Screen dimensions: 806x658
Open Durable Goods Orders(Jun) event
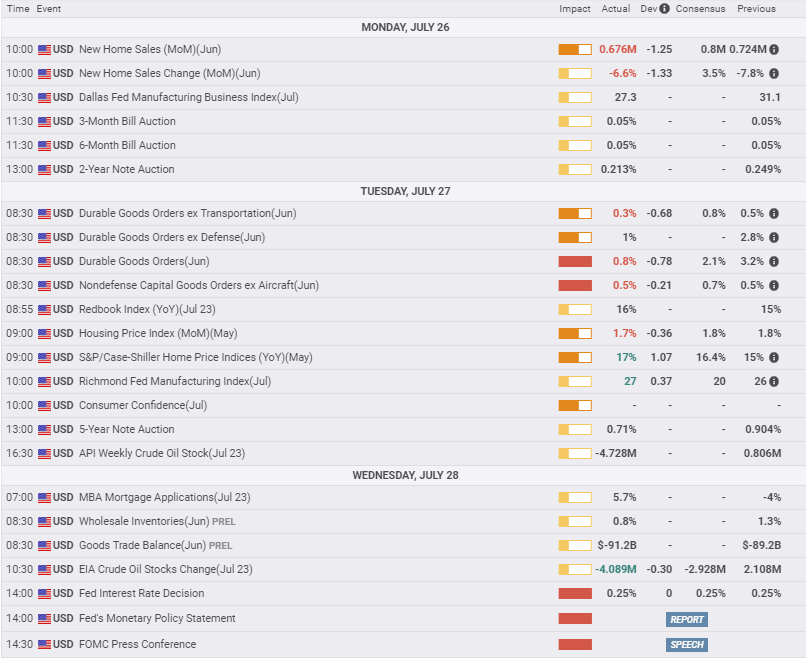pyautogui.click(x=144, y=261)
